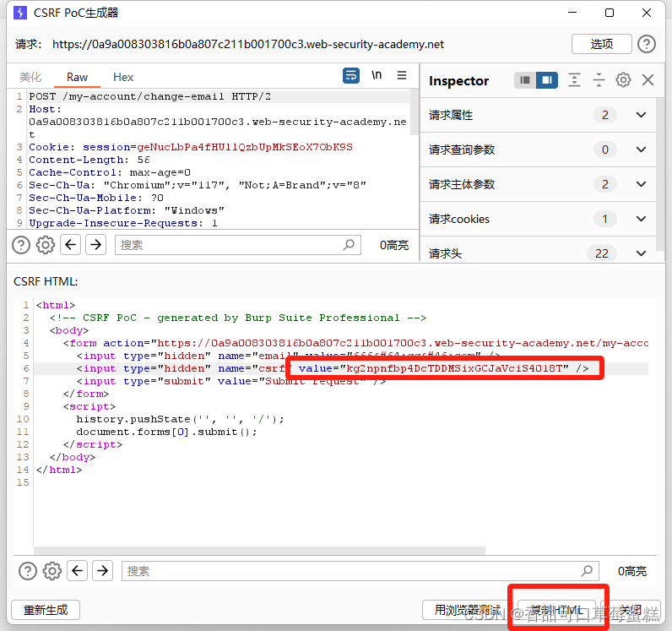Image resolution: width=672 pixels, height=631 pixels.
Task: Click the submit input line in CSRF HTML
Action: pos(231,381)
